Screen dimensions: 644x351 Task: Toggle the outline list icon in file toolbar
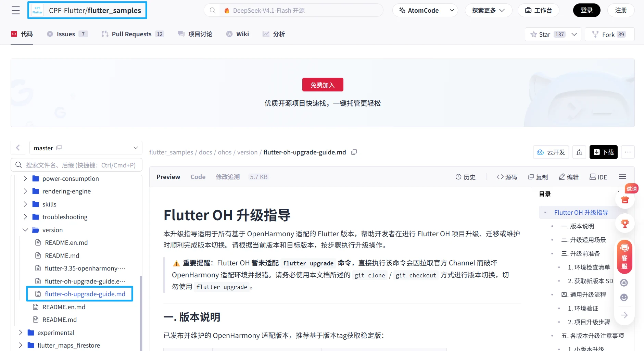tap(622, 177)
